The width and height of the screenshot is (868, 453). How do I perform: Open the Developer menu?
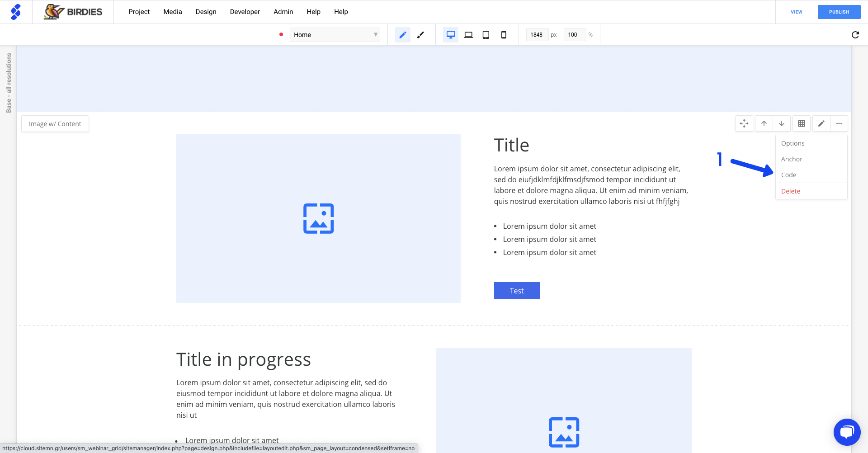point(245,12)
